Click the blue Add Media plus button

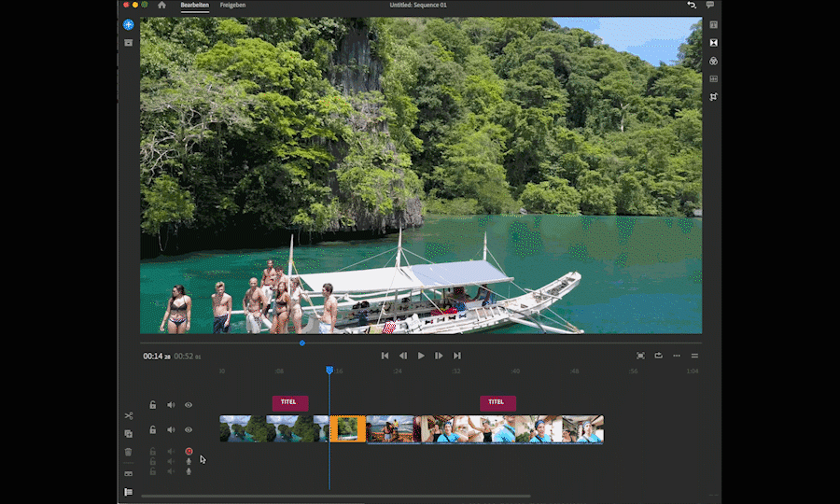click(128, 24)
